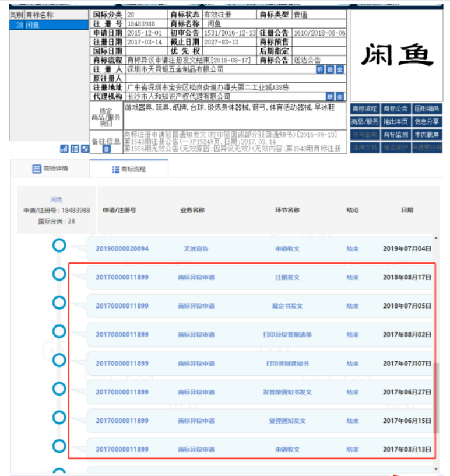Screen dimensions: 450x476
Task: Click 商标异议申请 in the 2017年08月02日 row
Action: 196,335
